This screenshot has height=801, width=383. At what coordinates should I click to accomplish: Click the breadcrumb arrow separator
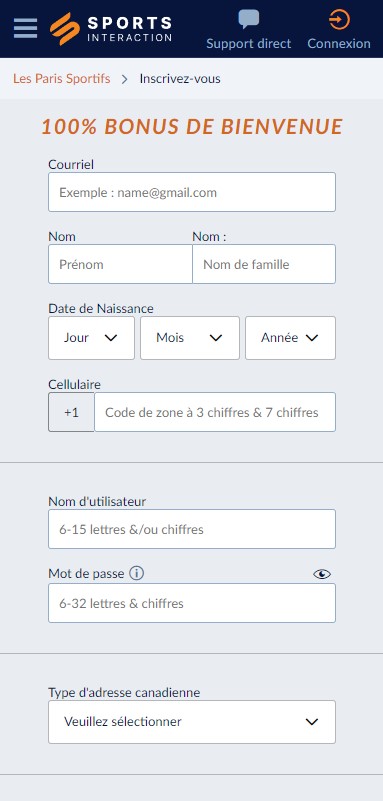coord(125,79)
